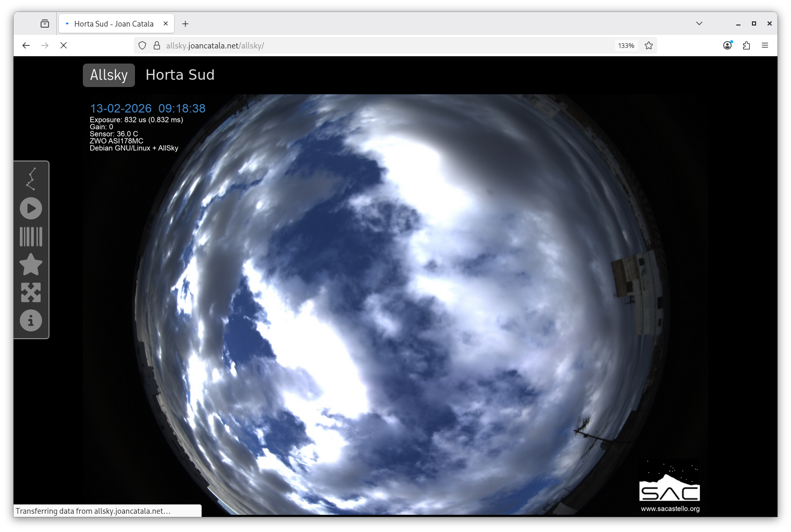Bookmark this page with the star
This screenshot has width=791, height=532.
(649, 46)
